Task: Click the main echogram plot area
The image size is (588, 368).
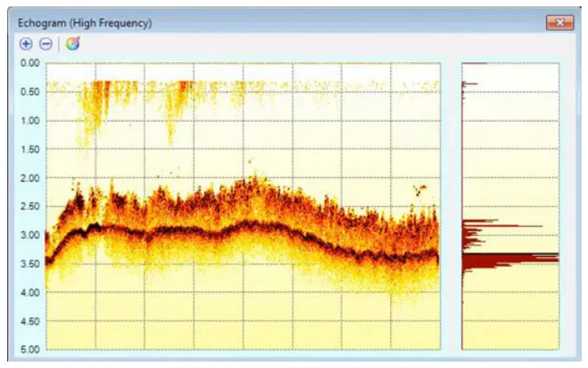Action: (x=243, y=206)
